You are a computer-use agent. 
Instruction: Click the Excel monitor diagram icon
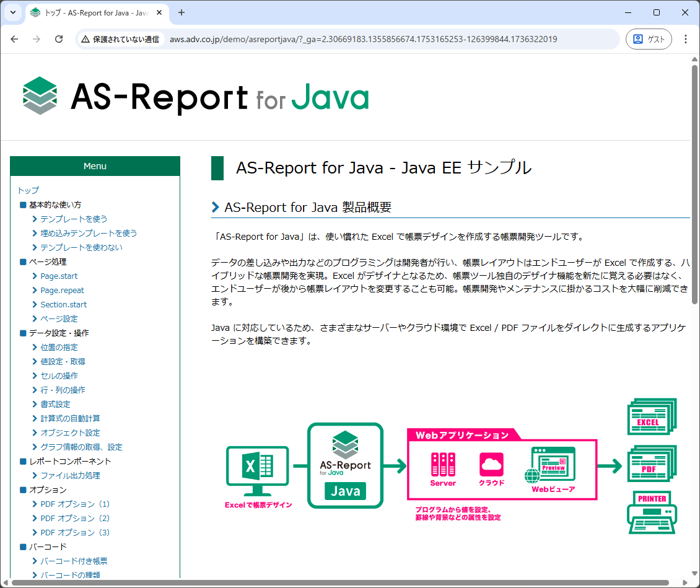[x=258, y=471]
